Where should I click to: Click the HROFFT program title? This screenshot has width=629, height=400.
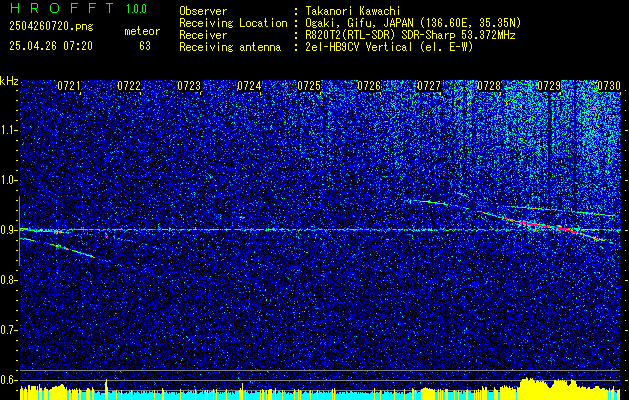coord(63,8)
